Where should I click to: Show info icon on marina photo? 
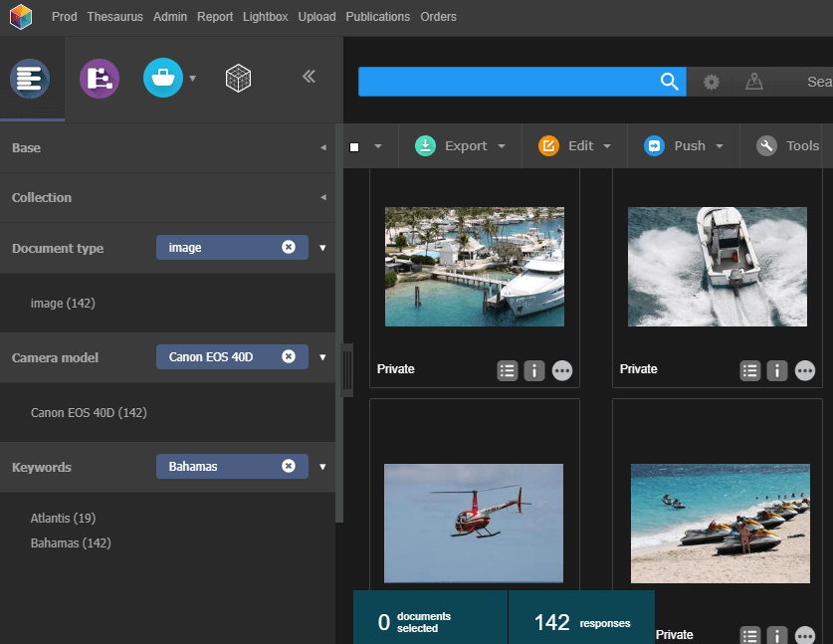tap(534, 371)
